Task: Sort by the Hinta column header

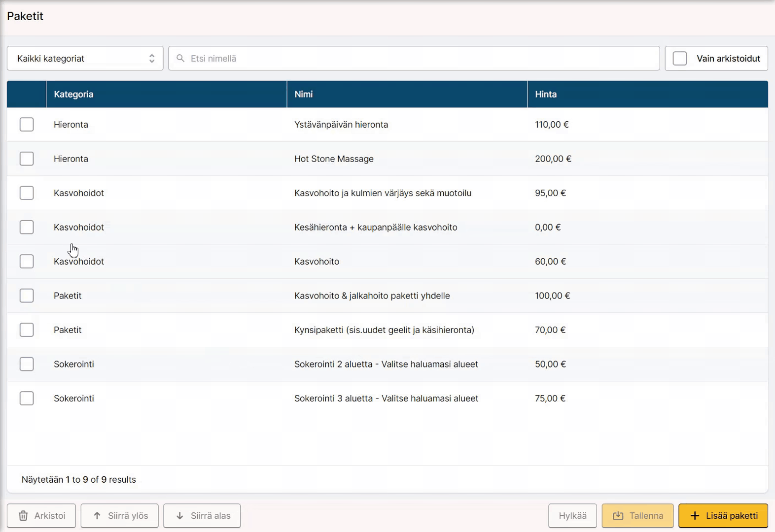Action: pos(648,94)
